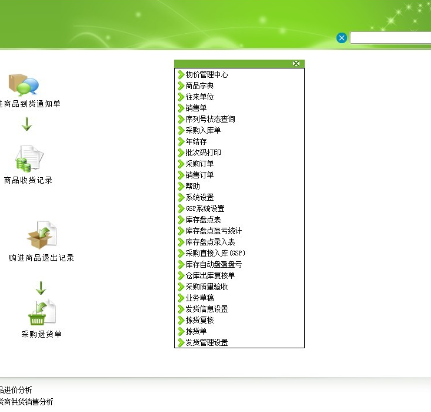This screenshot has width=431, height=412.
Task: Click the 商品到货通知单 label
Action: (30, 104)
